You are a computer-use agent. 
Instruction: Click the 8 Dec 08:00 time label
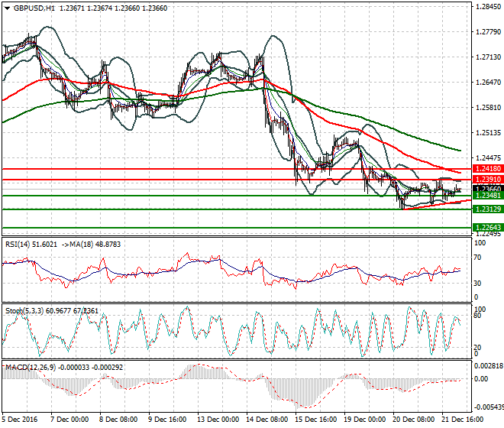click(x=118, y=420)
